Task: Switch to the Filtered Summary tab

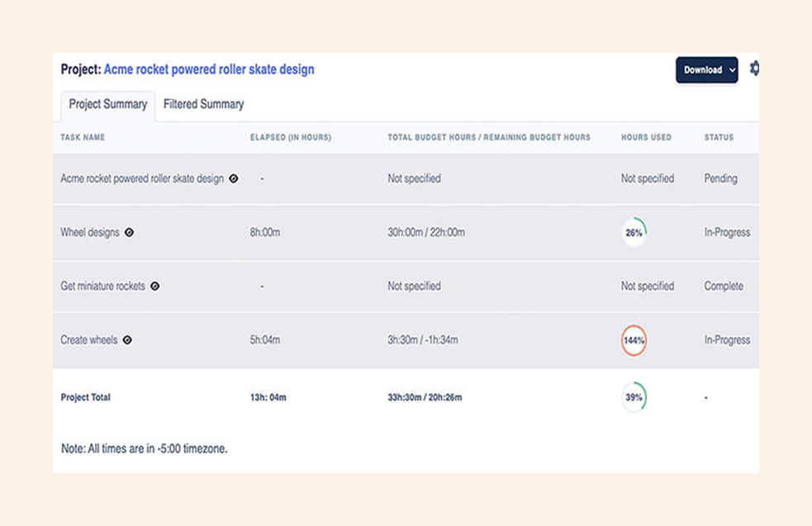Action: pyautogui.click(x=203, y=104)
